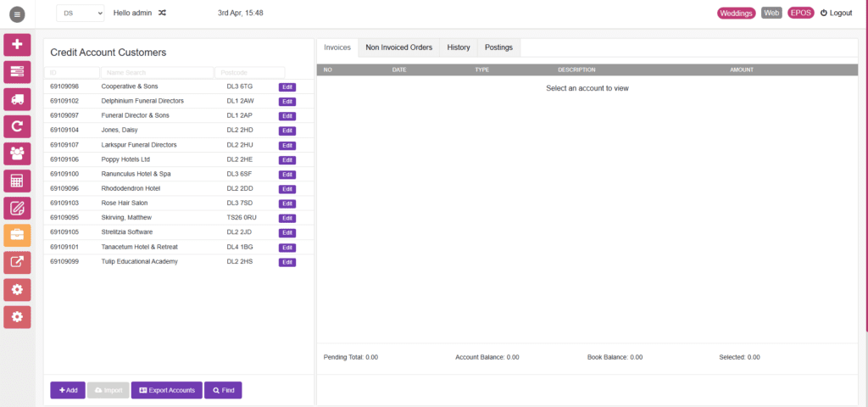868x407 pixels.
Task: Expand the DS dropdown selector
Action: 81,14
